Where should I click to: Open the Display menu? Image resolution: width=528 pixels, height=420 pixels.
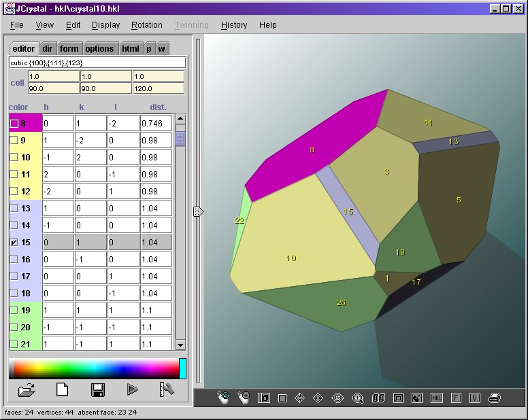pos(105,25)
